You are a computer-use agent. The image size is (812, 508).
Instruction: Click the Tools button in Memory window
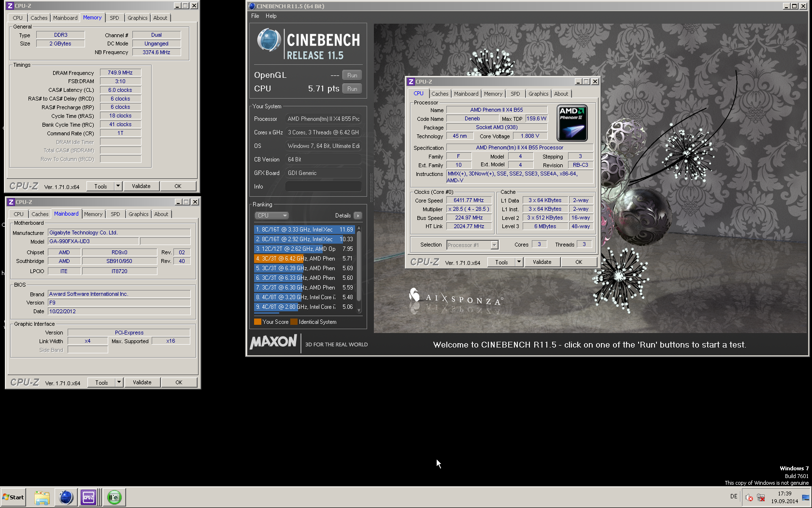(100, 186)
